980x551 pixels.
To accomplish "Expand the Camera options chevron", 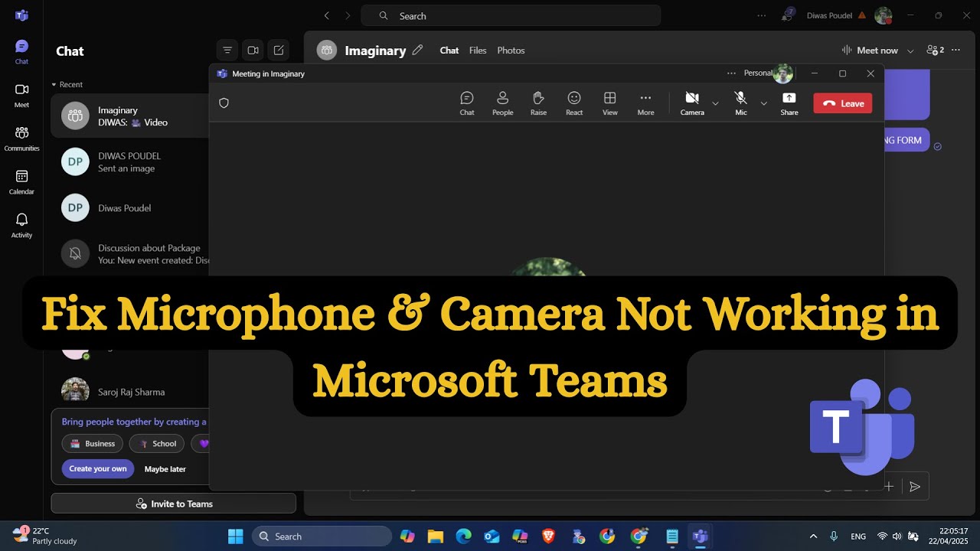I will [715, 103].
